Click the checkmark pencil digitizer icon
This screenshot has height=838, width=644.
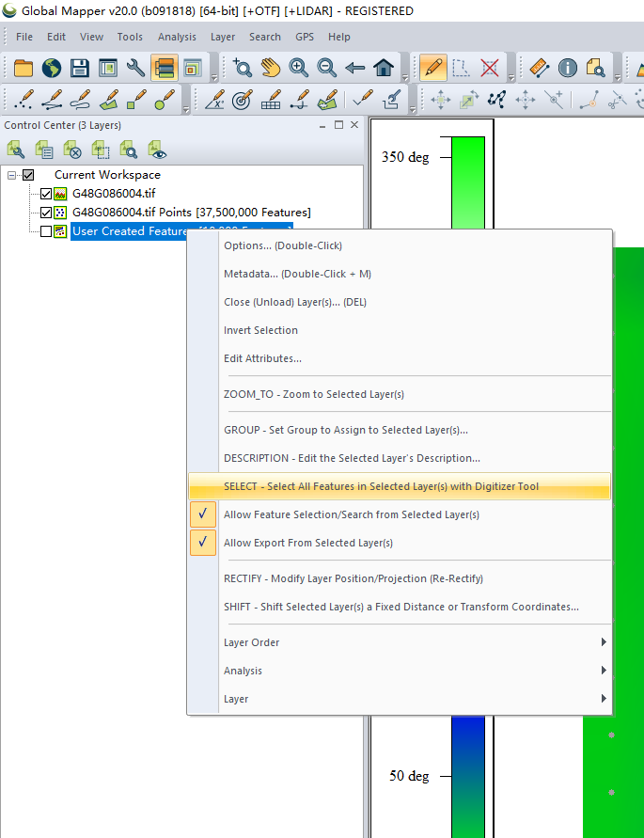363,100
